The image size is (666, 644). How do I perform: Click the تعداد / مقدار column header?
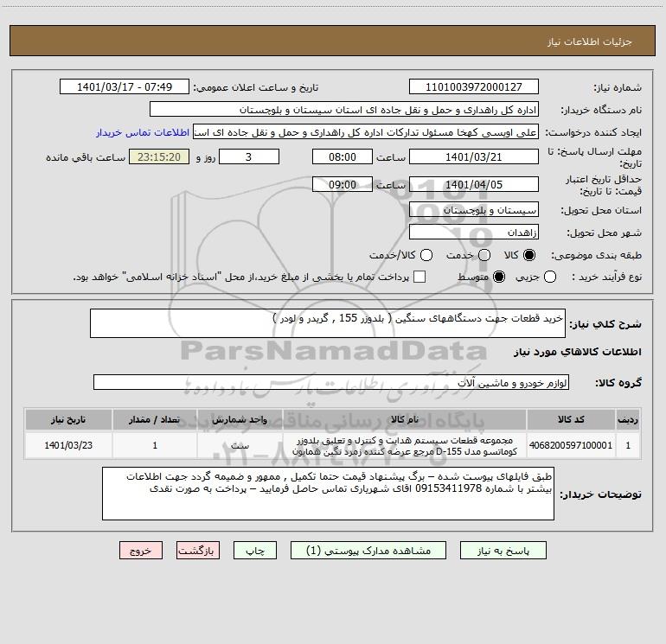(155, 420)
